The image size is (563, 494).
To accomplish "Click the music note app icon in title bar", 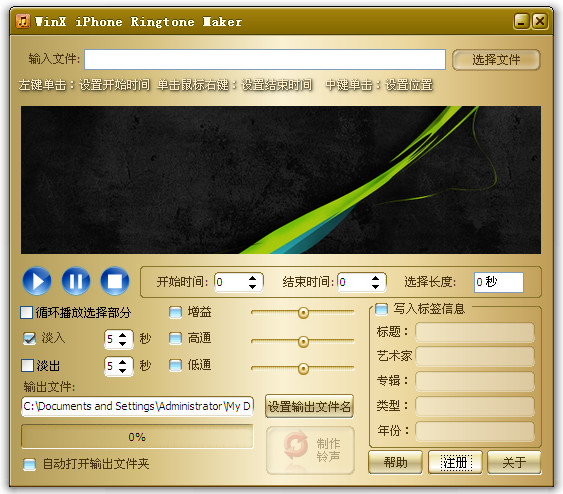I will [x=23, y=21].
